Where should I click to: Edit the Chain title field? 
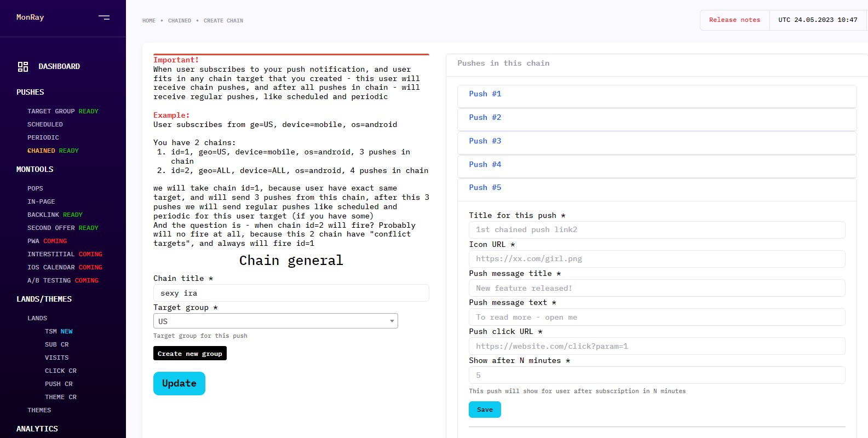pyautogui.click(x=291, y=293)
